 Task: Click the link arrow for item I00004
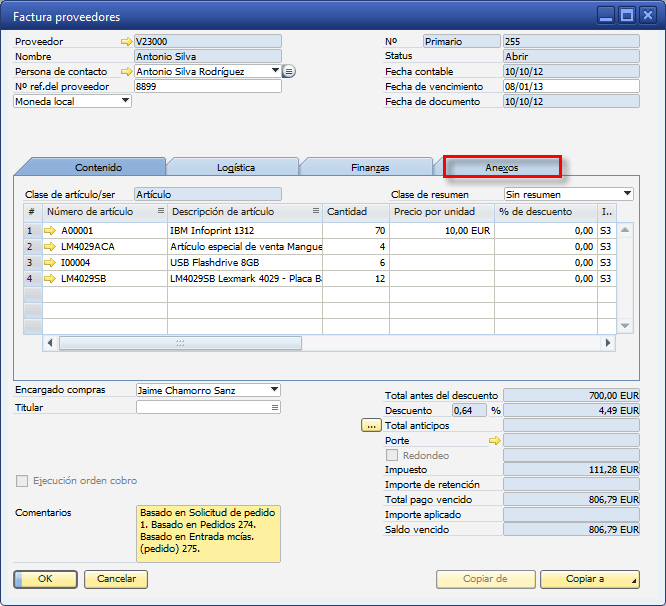51,262
